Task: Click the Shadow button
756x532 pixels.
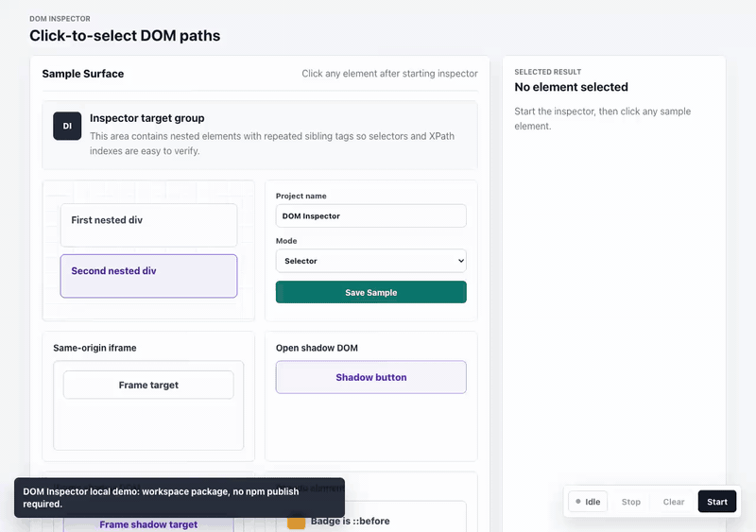Action: [x=370, y=377]
